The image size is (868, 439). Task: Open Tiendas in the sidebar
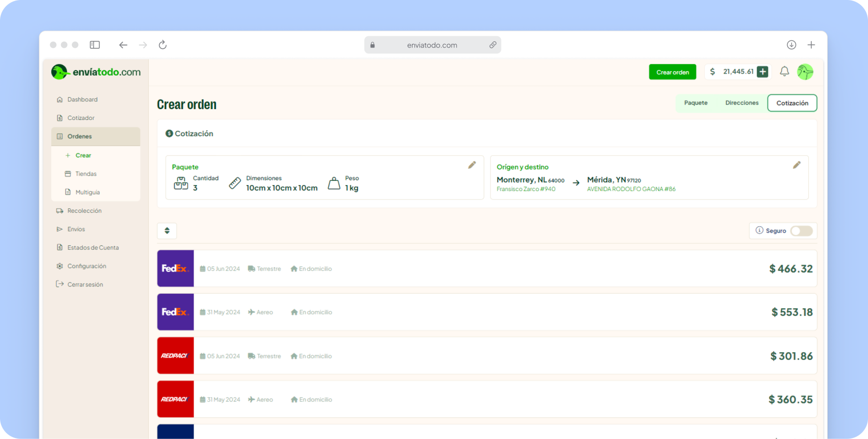(x=86, y=174)
